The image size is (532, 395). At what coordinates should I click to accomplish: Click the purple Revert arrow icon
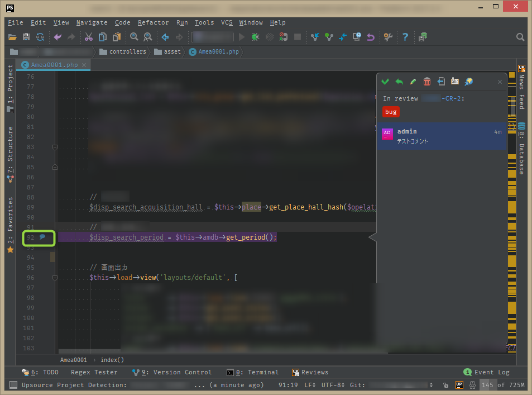click(x=371, y=37)
